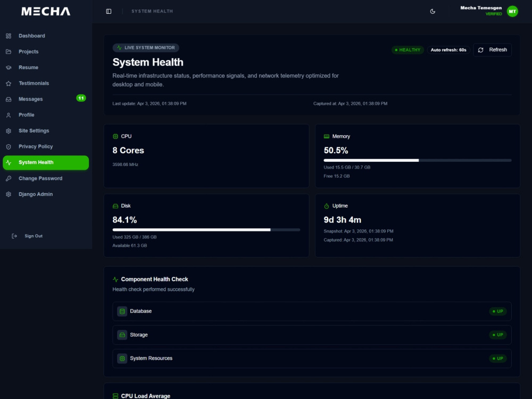Image resolution: width=532 pixels, height=399 pixels.
Task: Click the Component Health Check pulse icon
Action: coord(115,279)
